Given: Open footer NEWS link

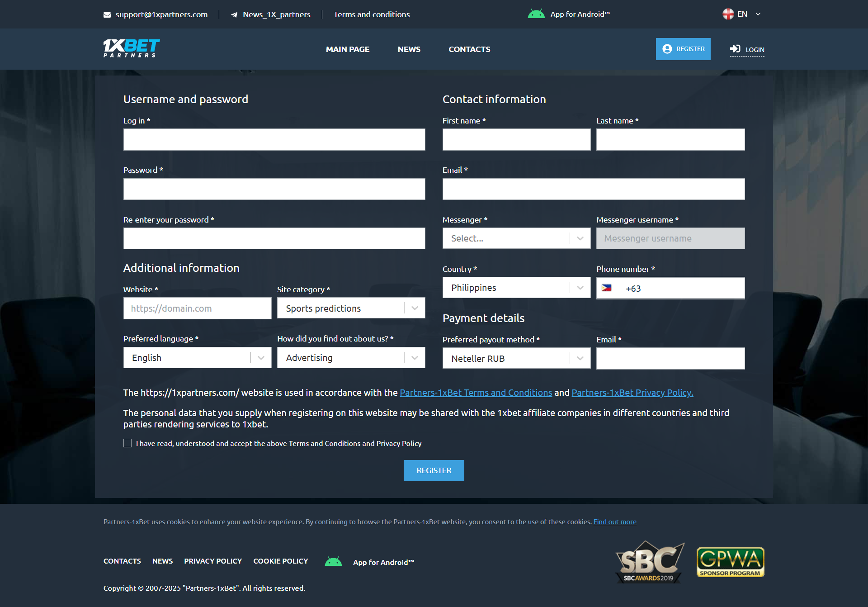Looking at the screenshot, I should pos(162,561).
